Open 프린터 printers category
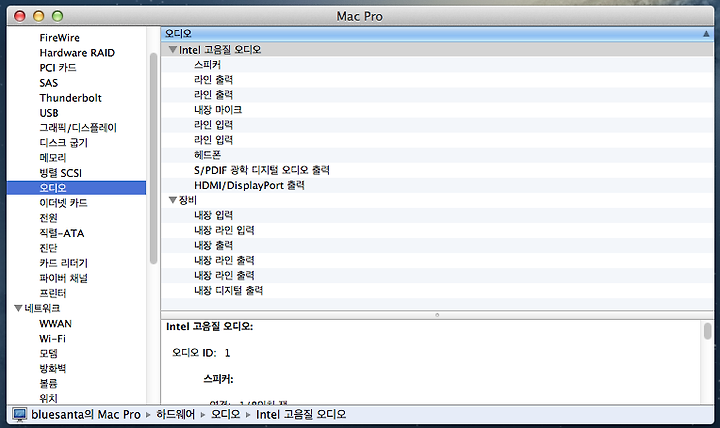The height and width of the screenshot is (428, 720). tap(53, 293)
